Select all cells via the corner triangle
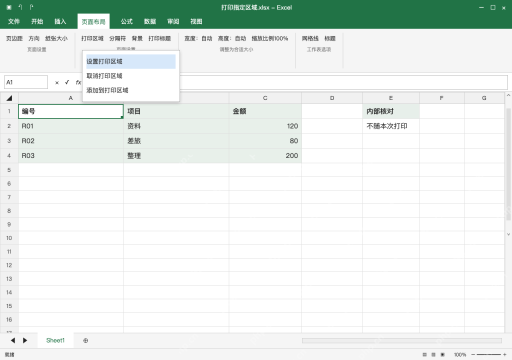Screen dimensions: 512x360 [x=9, y=98]
